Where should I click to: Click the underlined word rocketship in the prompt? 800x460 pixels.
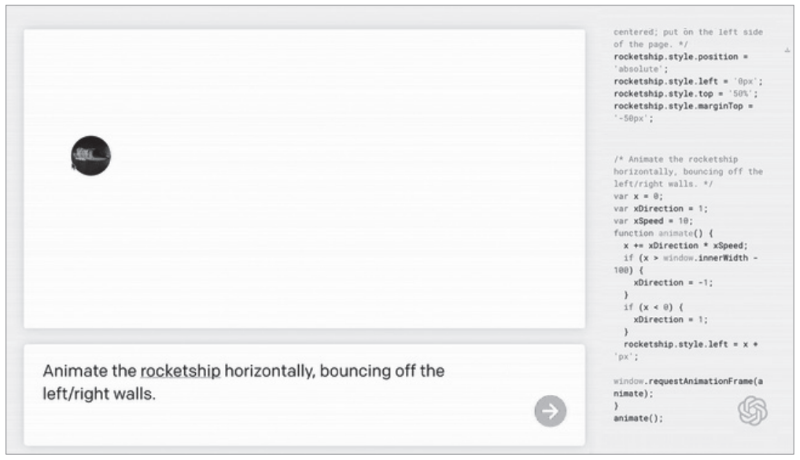[180, 371]
